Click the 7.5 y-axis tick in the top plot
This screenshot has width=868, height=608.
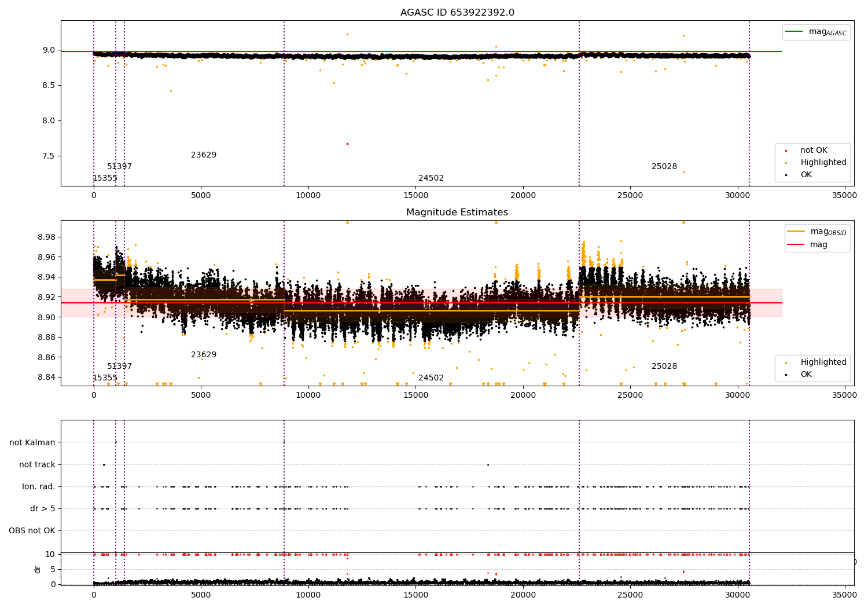[49, 156]
